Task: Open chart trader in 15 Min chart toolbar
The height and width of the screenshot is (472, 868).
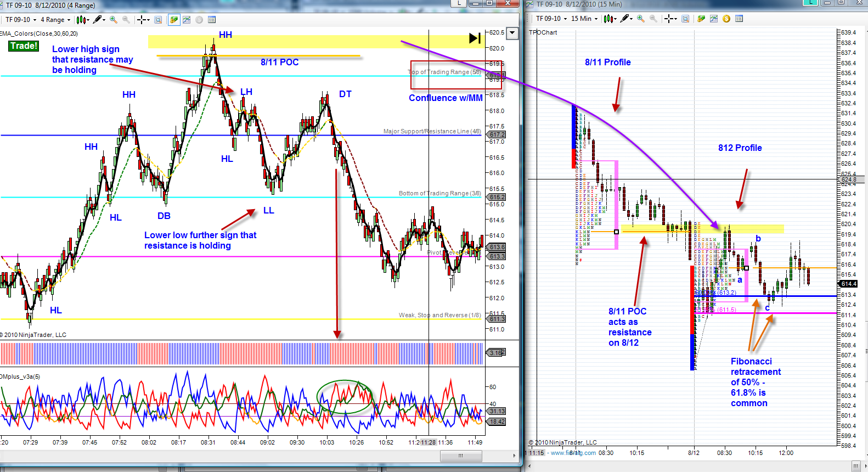Action: [701, 19]
